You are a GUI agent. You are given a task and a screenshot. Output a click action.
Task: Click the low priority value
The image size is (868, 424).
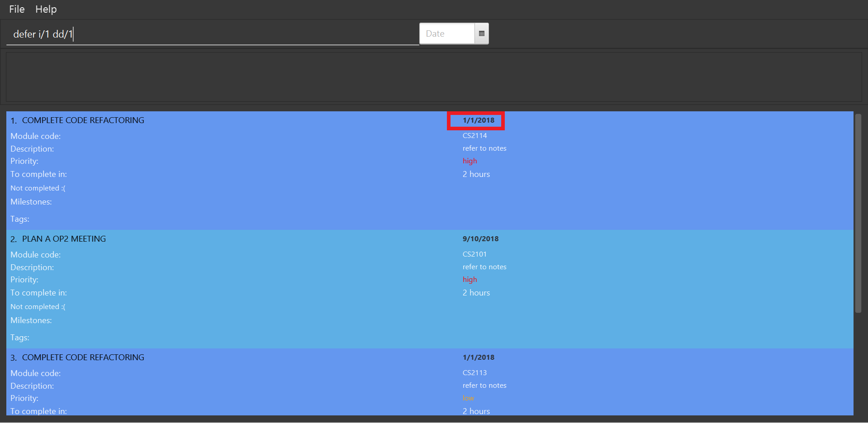468,398
